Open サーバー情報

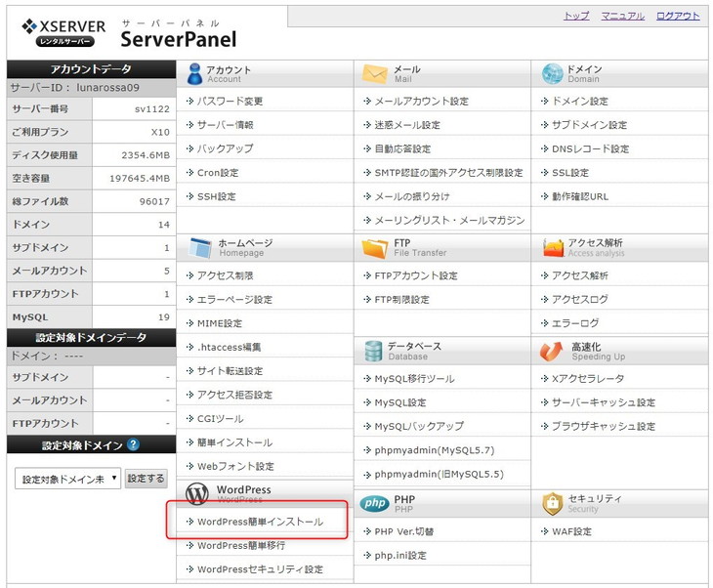(225, 125)
